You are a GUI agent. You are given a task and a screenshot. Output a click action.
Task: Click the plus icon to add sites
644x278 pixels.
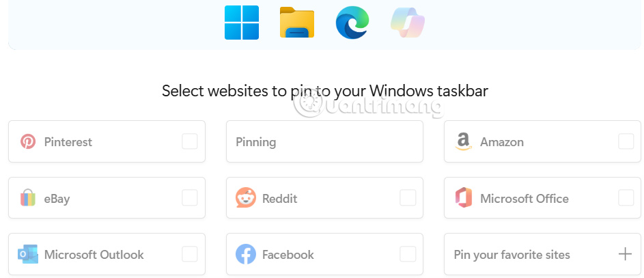(x=625, y=255)
